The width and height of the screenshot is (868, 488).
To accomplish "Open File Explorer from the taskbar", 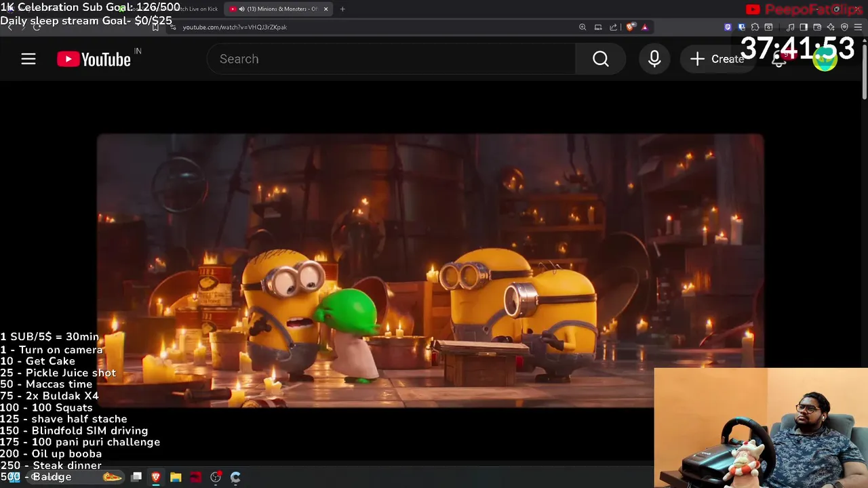I will [x=176, y=477].
